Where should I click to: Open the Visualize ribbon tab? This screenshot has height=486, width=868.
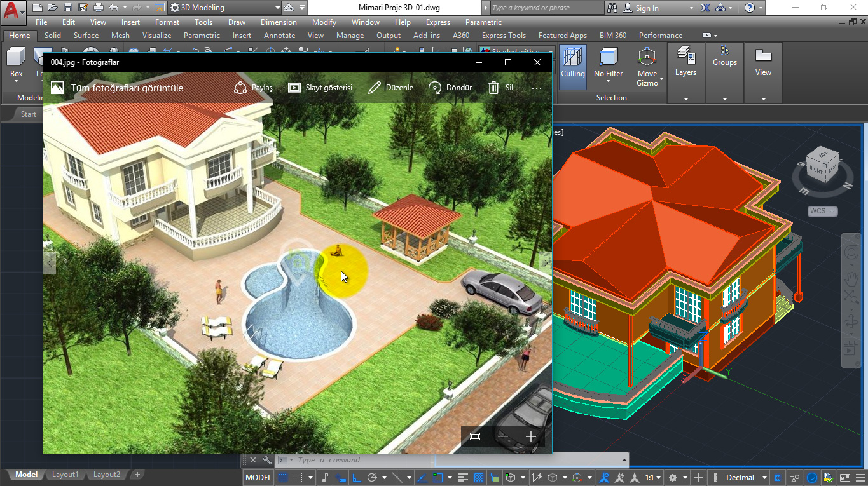156,36
